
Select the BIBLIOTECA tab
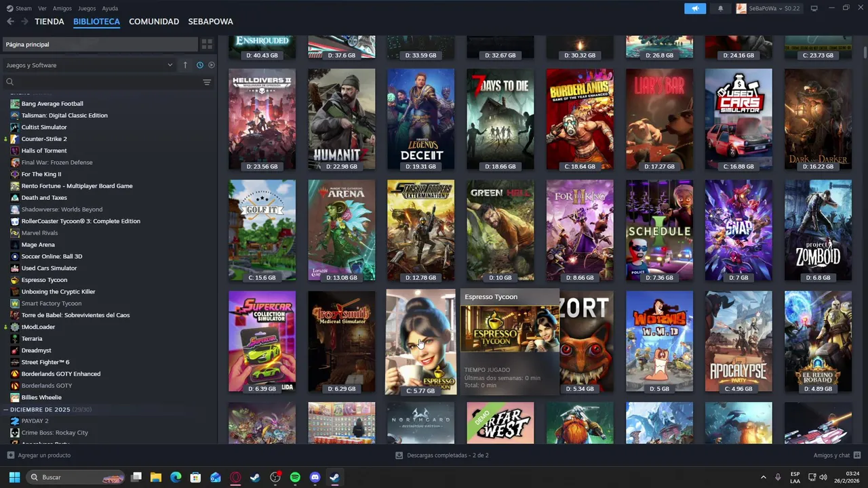coord(96,22)
